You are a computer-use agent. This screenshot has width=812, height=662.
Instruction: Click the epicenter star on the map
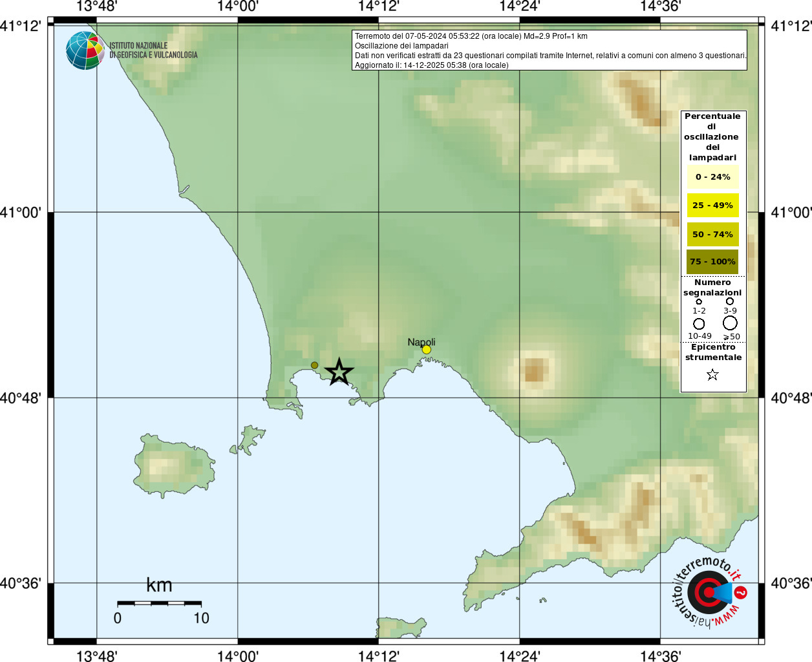[339, 372]
